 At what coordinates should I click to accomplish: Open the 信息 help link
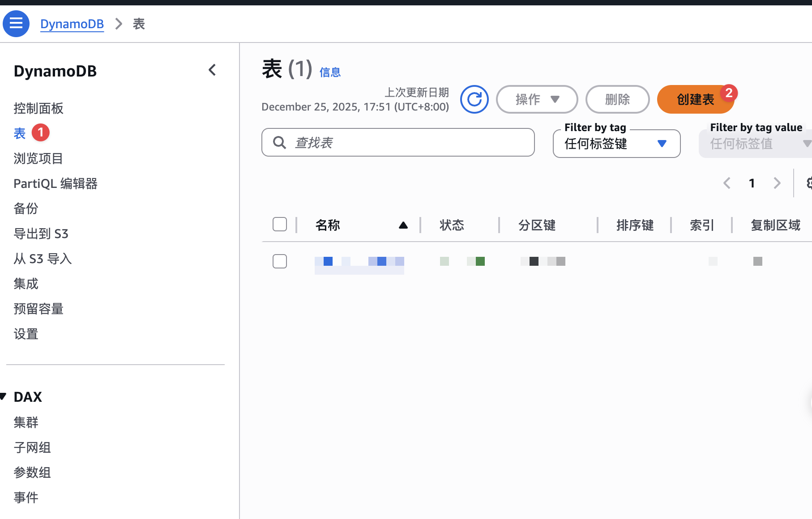330,72
